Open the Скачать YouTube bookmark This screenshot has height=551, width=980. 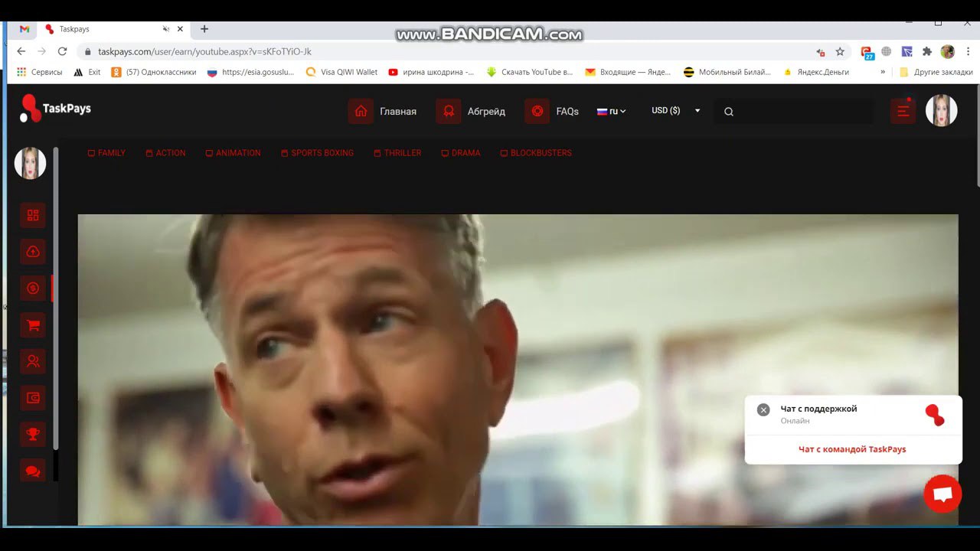click(530, 72)
